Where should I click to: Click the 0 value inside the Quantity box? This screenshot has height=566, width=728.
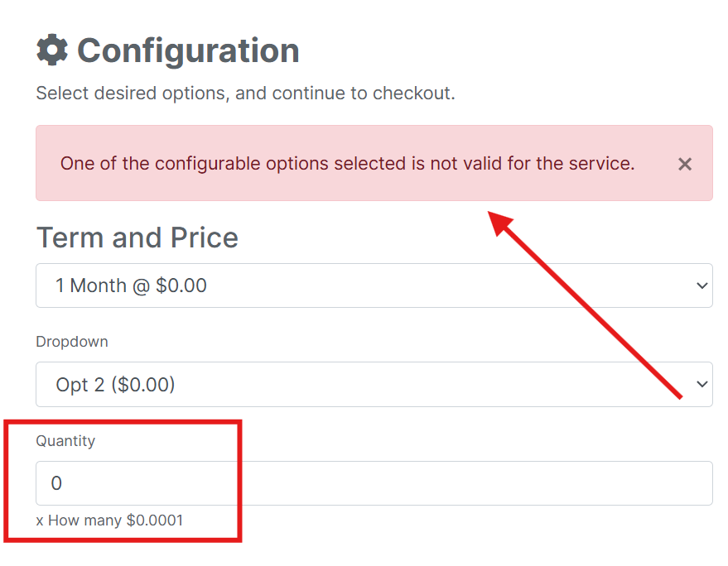pos(56,483)
